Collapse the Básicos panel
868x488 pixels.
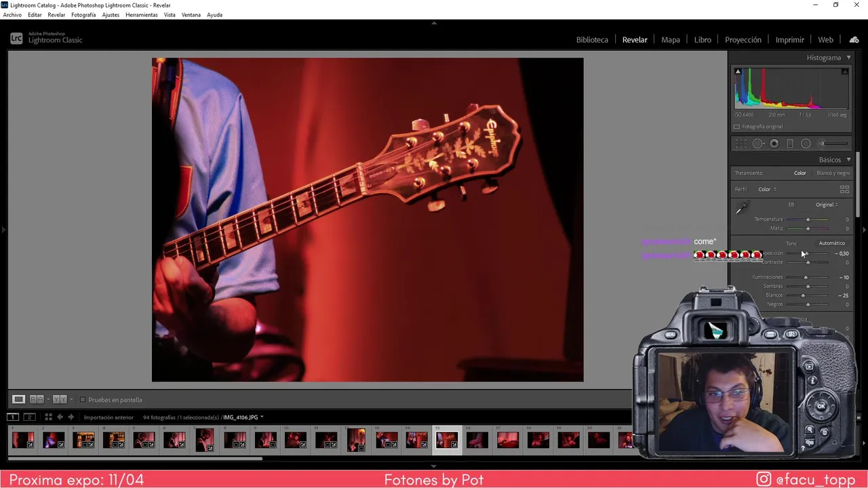(848, 160)
